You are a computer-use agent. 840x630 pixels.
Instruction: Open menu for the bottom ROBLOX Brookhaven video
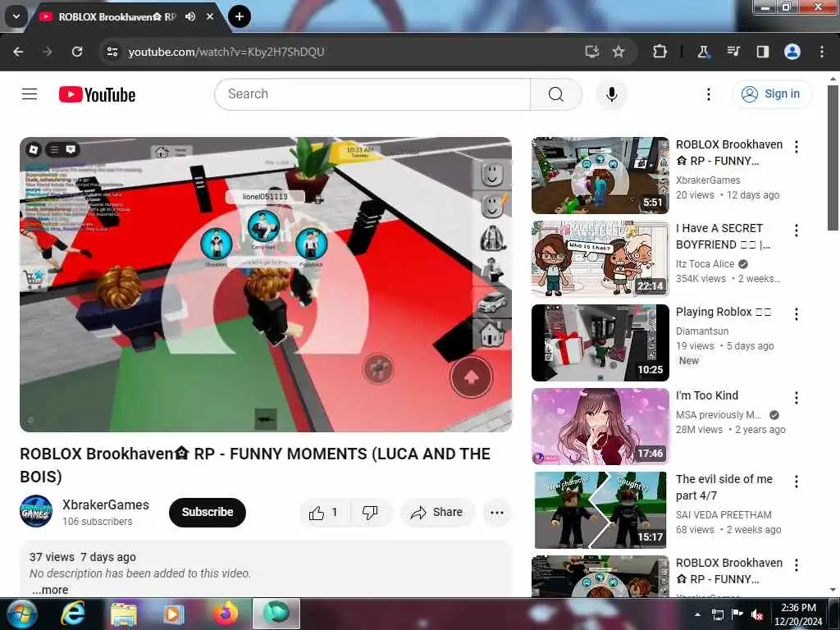tap(797, 565)
